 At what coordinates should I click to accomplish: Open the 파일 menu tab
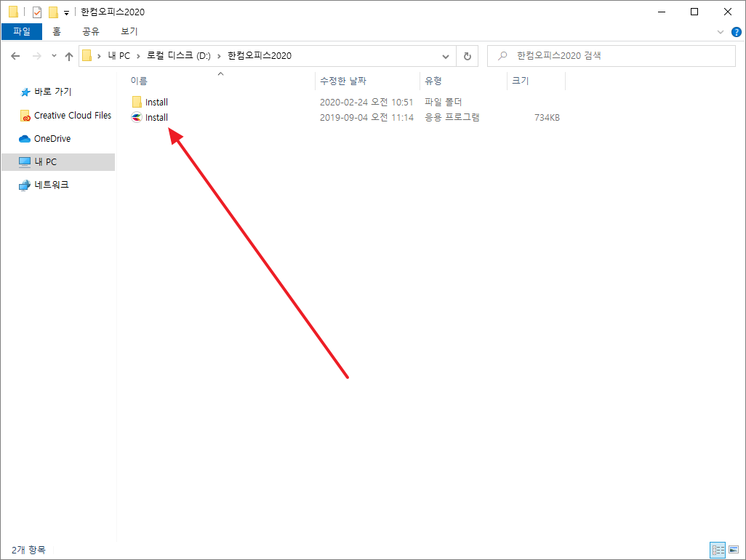point(22,31)
